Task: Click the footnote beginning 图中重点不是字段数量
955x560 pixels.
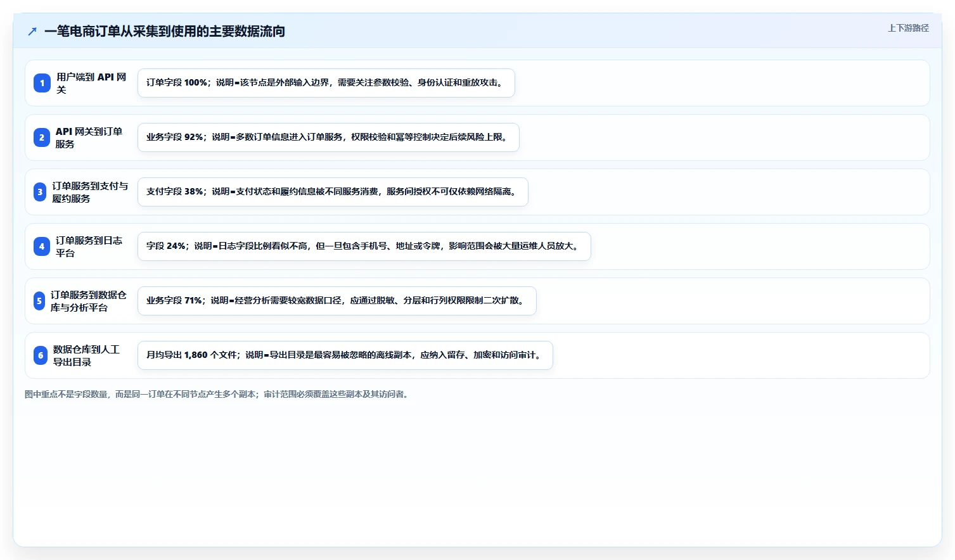Action: (x=218, y=394)
